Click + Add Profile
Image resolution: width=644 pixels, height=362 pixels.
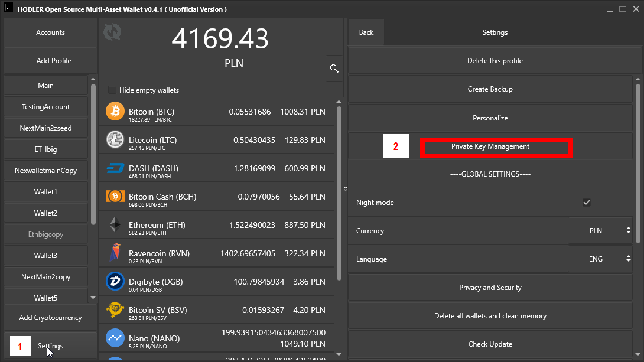pyautogui.click(x=51, y=61)
